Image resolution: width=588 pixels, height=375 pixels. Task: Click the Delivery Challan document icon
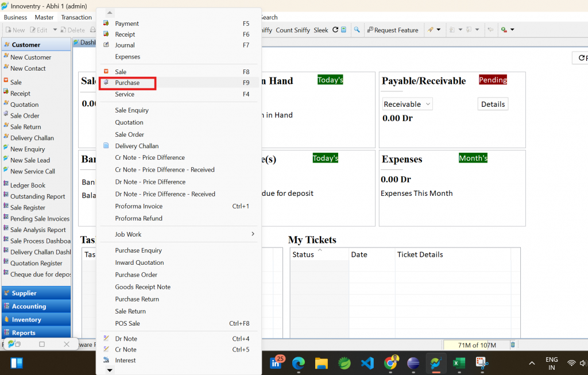tap(106, 146)
